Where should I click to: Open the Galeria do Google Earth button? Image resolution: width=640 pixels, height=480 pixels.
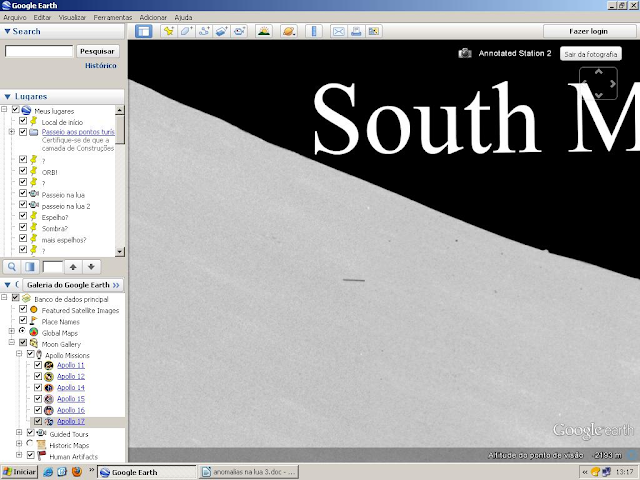pos(73,284)
